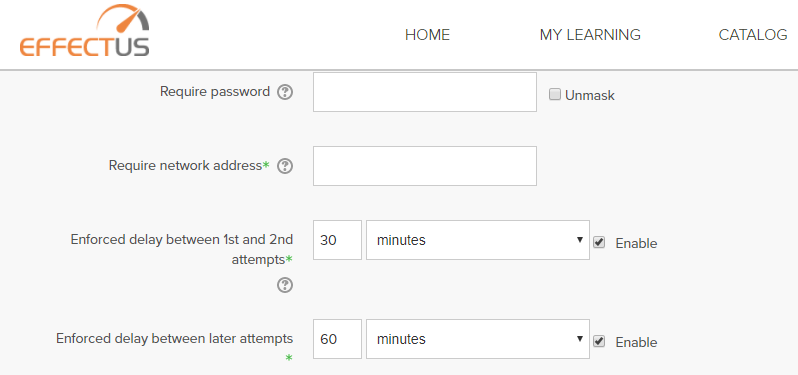Click the Effectus speedometer logo
The width and height of the screenshot is (798, 375).
click(84, 31)
